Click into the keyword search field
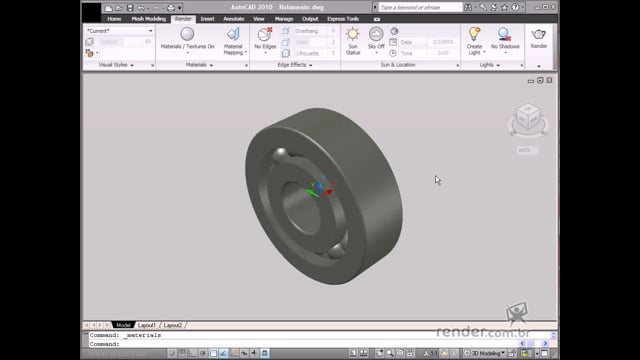The width and height of the screenshot is (640, 360). (420, 7)
